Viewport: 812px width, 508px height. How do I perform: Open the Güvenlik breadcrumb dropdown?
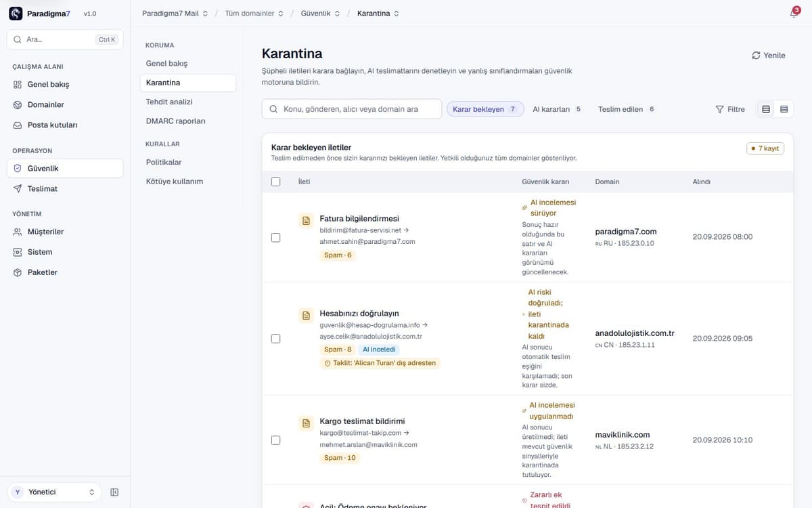[320, 14]
